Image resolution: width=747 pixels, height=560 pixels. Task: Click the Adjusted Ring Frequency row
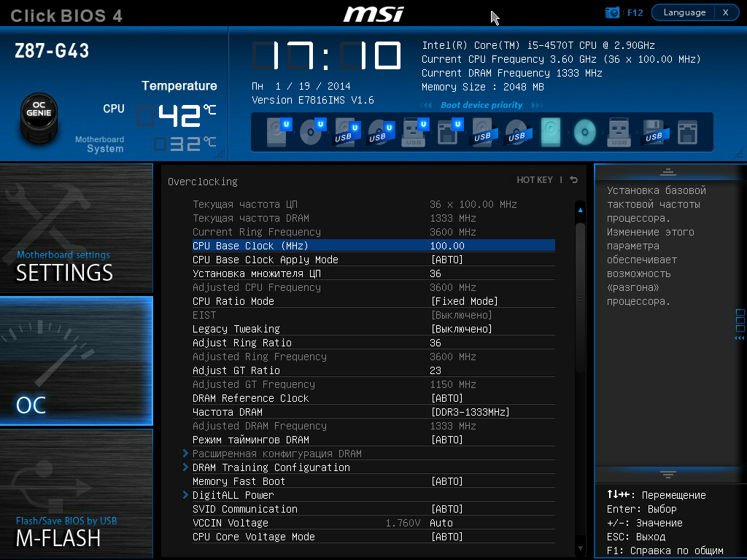(373, 356)
